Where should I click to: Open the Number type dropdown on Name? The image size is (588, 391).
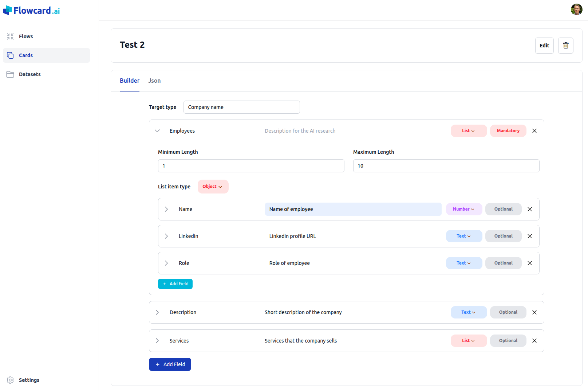coord(463,209)
